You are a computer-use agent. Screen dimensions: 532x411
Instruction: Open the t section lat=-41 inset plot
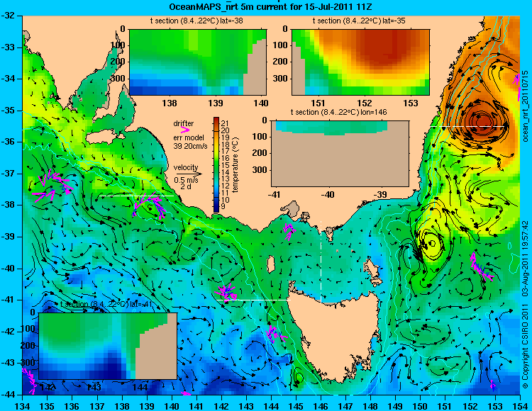[108, 346]
